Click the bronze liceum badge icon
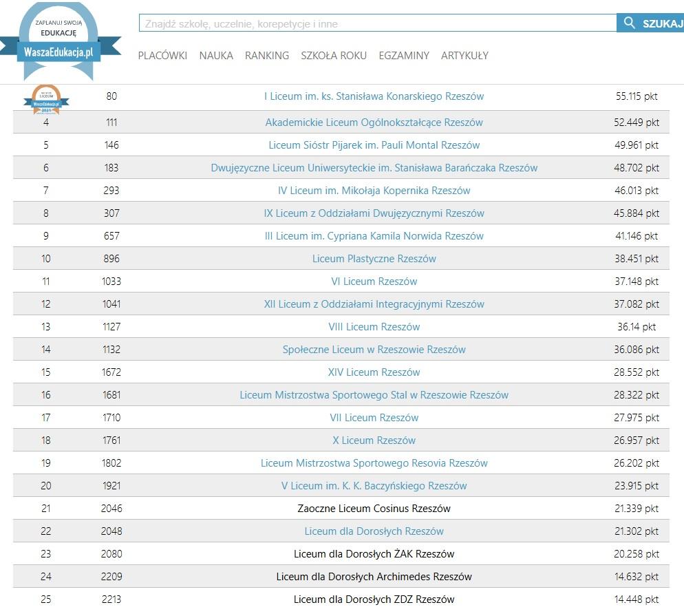The image size is (684, 616). click(46, 98)
